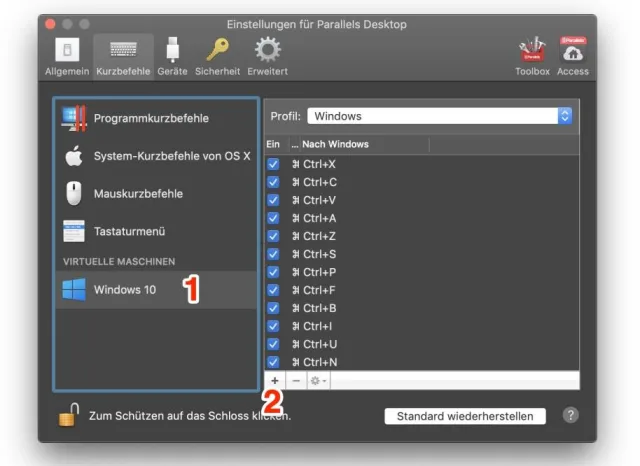Select System-Kurzbefehle von OS X
Viewport: 640px width, 466px height.
[x=156, y=156]
